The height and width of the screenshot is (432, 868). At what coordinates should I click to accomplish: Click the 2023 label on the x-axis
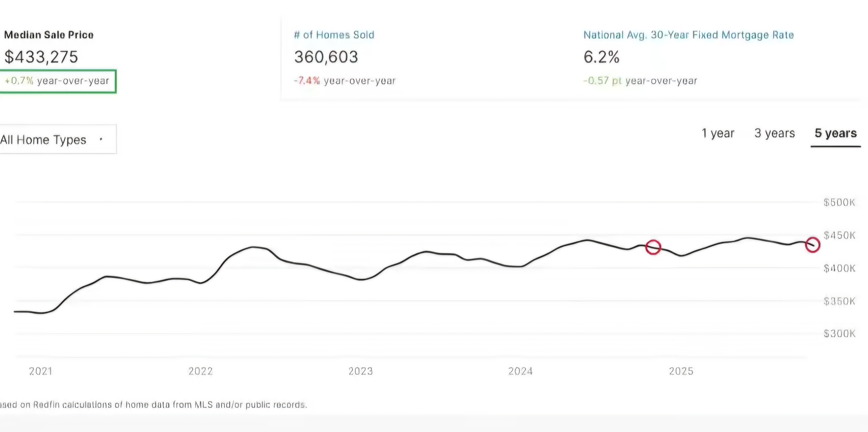point(360,371)
